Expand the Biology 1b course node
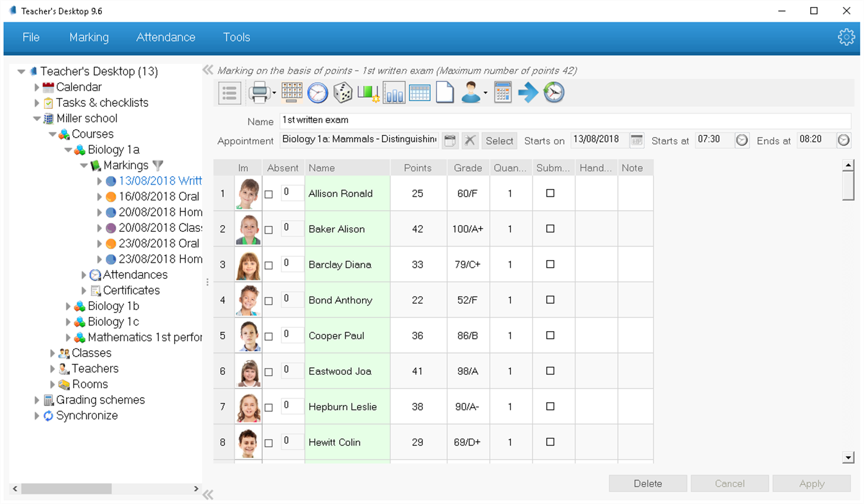864x504 pixels. click(x=69, y=306)
